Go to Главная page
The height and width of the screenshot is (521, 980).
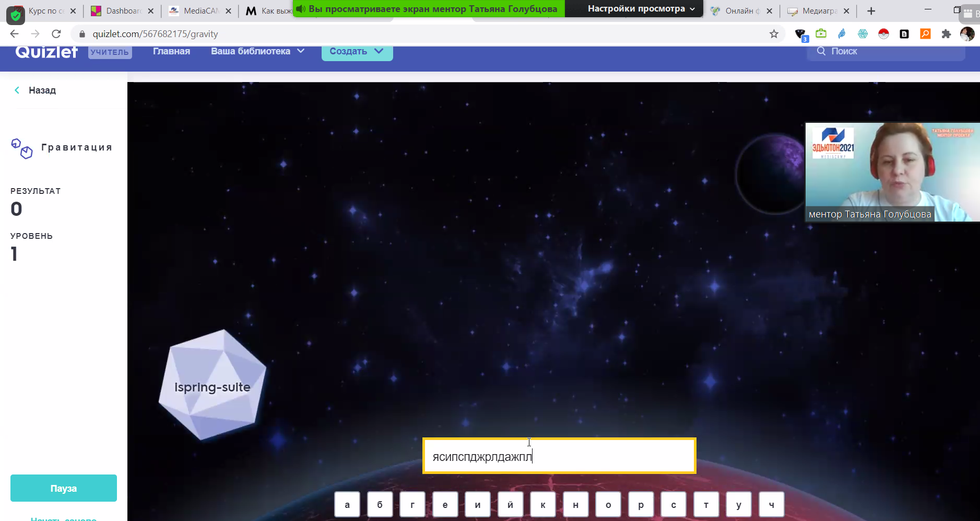(171, 51)
